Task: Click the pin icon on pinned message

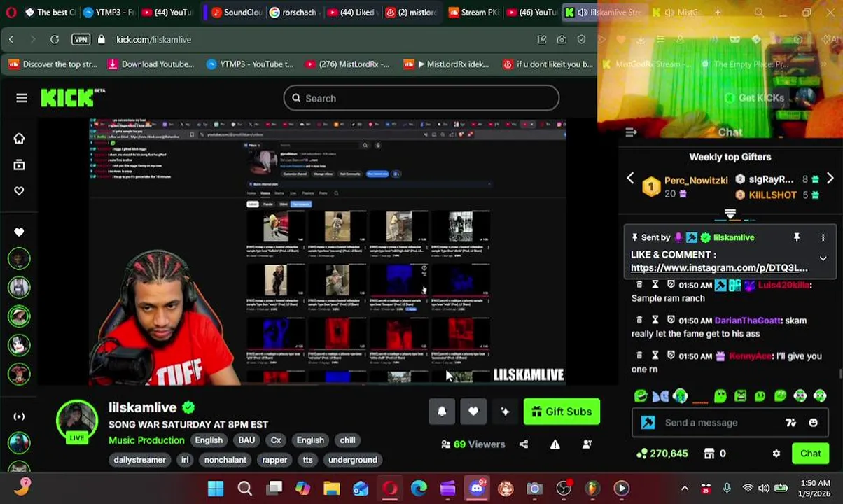Action: click(x=797, y=238)
